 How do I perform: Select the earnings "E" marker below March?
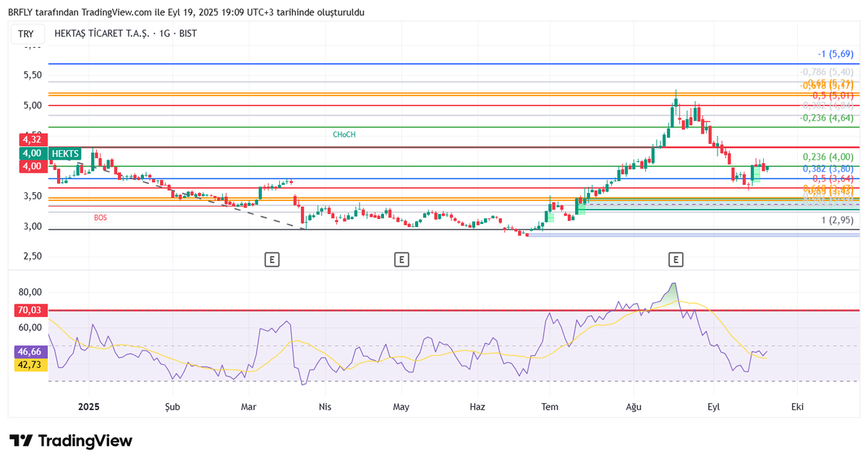click(271, 259)
